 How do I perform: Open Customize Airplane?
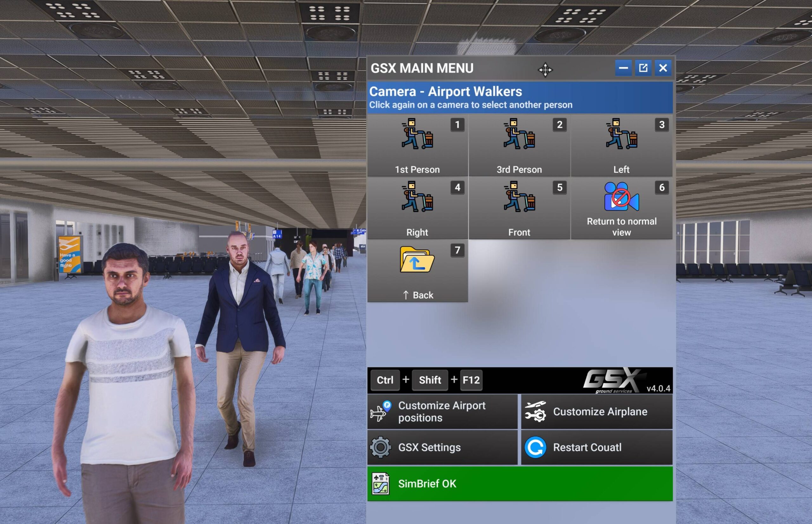[597, 412]
